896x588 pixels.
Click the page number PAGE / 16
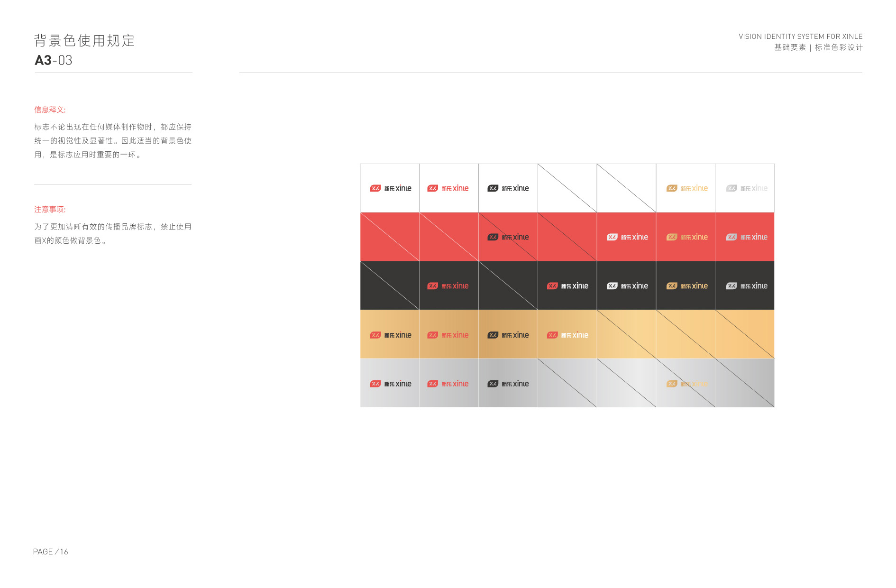pos(51,552)
